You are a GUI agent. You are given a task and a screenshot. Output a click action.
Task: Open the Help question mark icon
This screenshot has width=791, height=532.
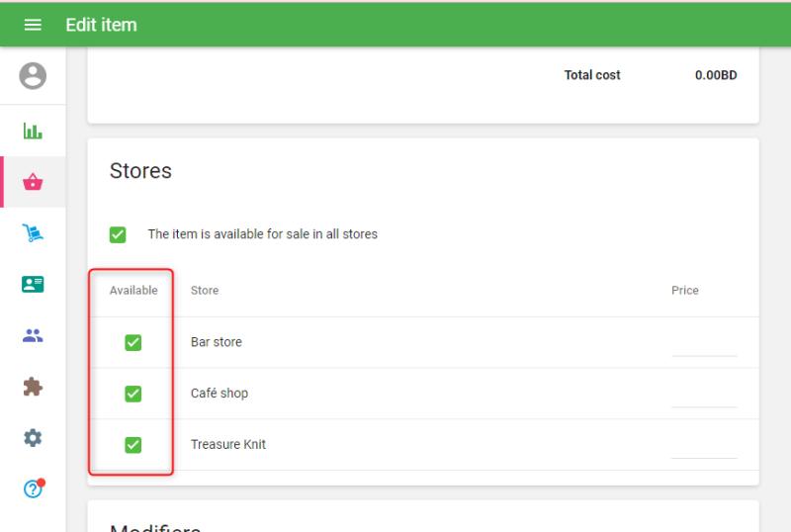tap(33, 488)
